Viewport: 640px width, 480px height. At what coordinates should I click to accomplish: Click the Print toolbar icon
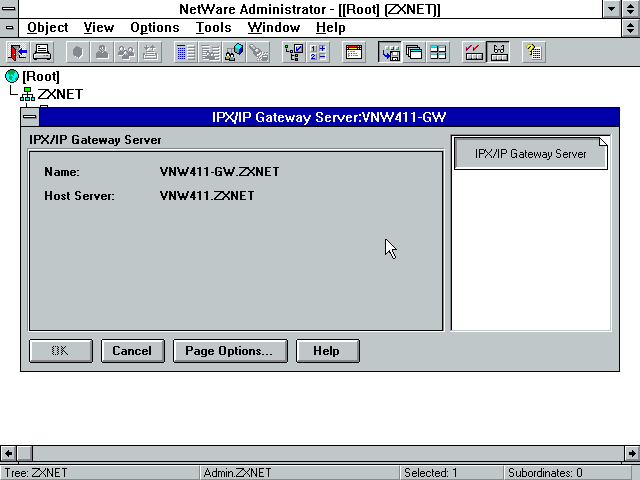pyautogui.click(x=42, y=52)
